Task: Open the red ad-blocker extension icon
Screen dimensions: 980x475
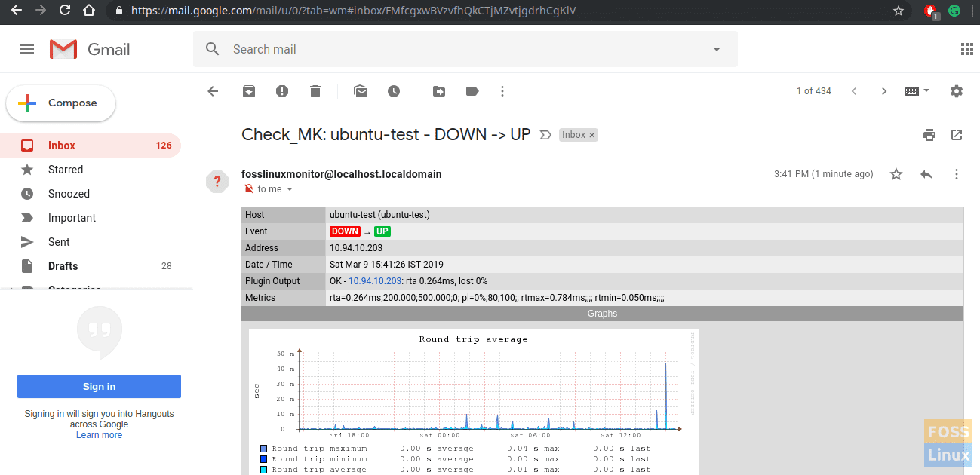Action: click(931, 11)
